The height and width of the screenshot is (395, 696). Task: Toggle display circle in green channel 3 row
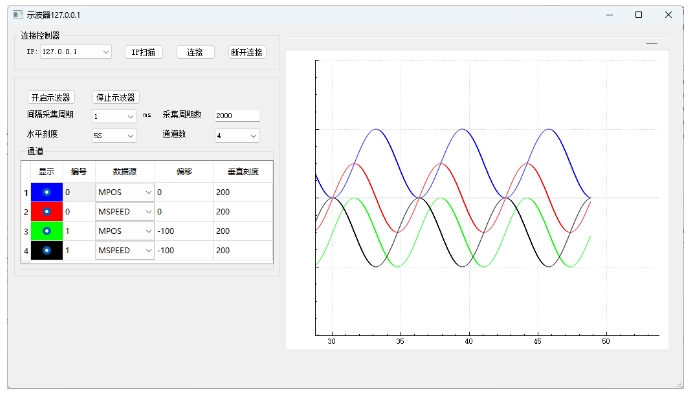(47, 231)
